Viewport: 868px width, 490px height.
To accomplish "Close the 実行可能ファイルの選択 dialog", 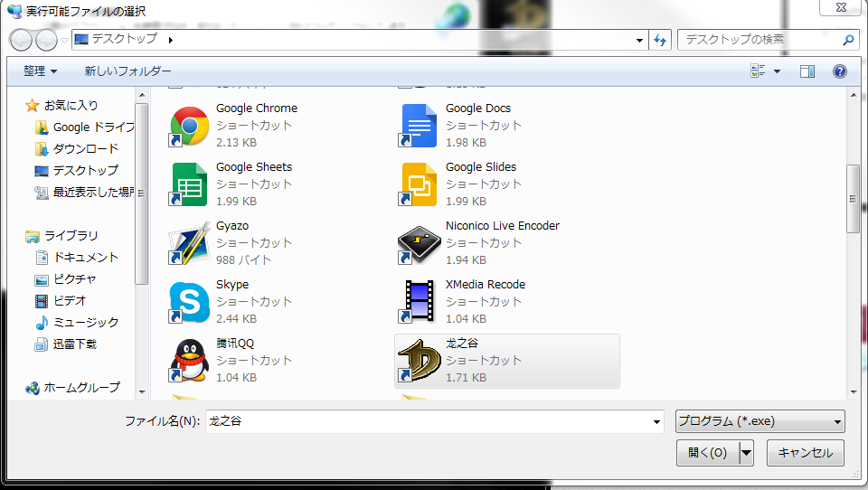I will point(841,7).
